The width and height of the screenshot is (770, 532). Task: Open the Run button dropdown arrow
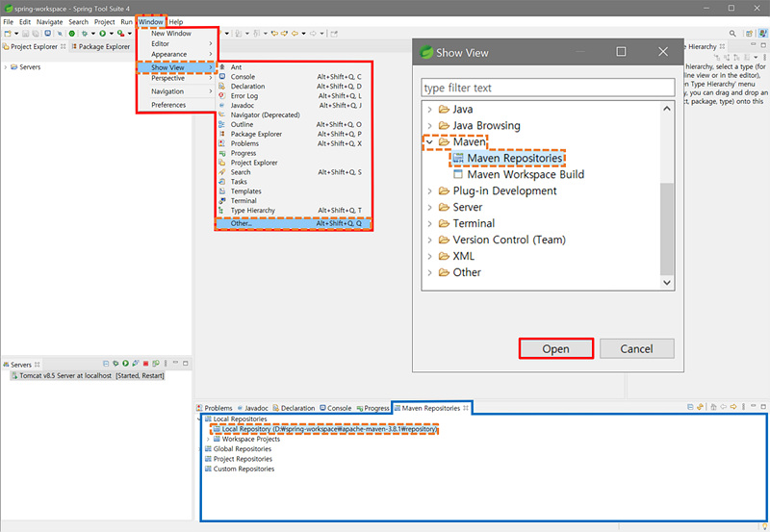click(x=111, y=34)
